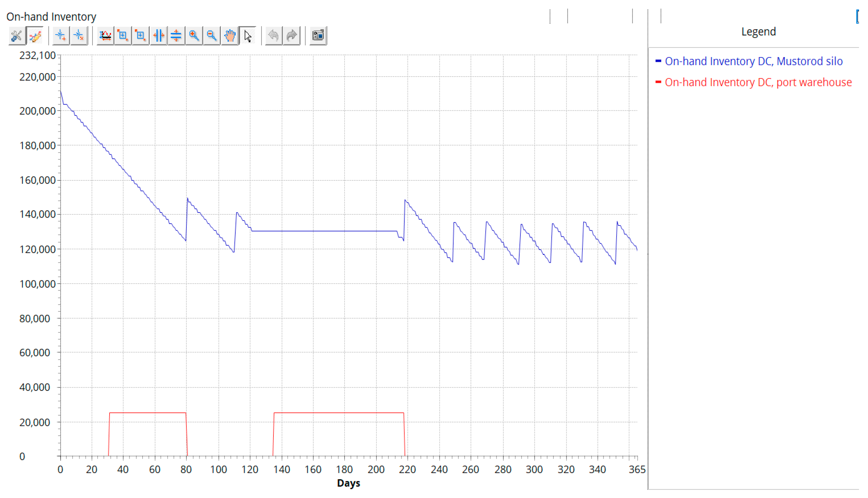The width and height of the screenshot is (868, 498).
Task: Click the redo zoom arrow
Action: click(291, 35)
